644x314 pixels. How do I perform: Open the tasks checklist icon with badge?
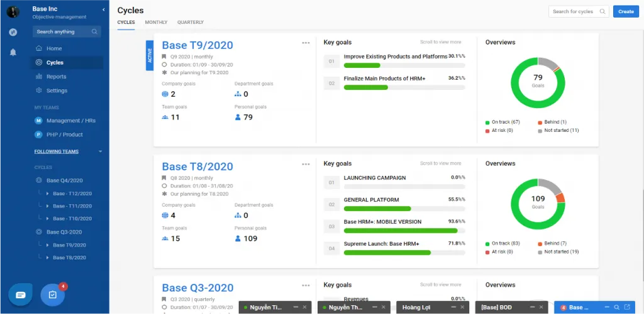pos(53,294)
